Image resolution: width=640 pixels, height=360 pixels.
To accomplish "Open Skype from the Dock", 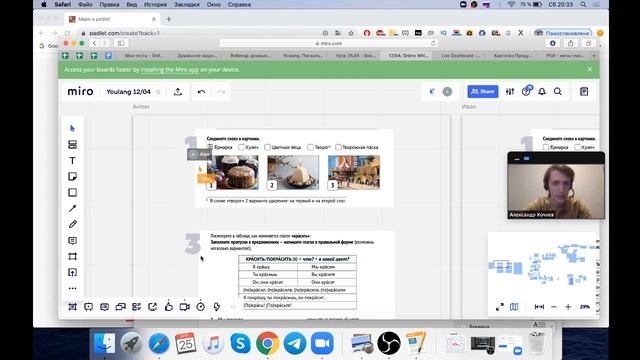I will [240, 343].
